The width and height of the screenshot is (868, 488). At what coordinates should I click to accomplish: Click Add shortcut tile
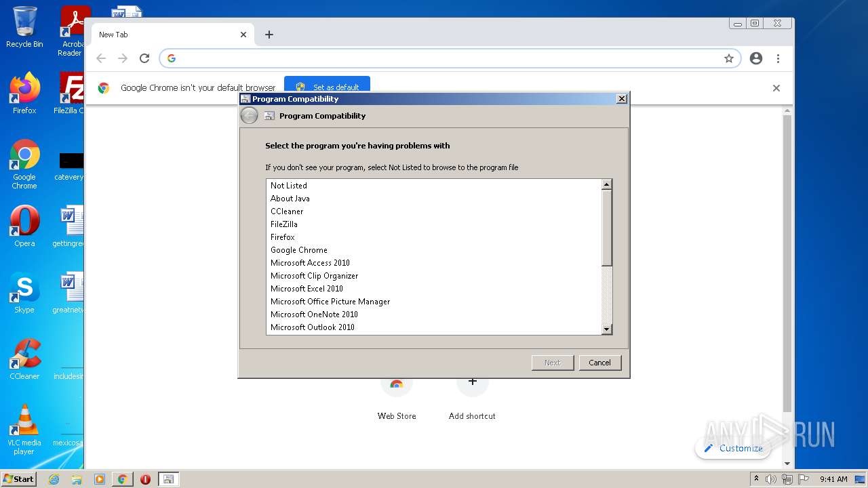(x=472, y=400)
